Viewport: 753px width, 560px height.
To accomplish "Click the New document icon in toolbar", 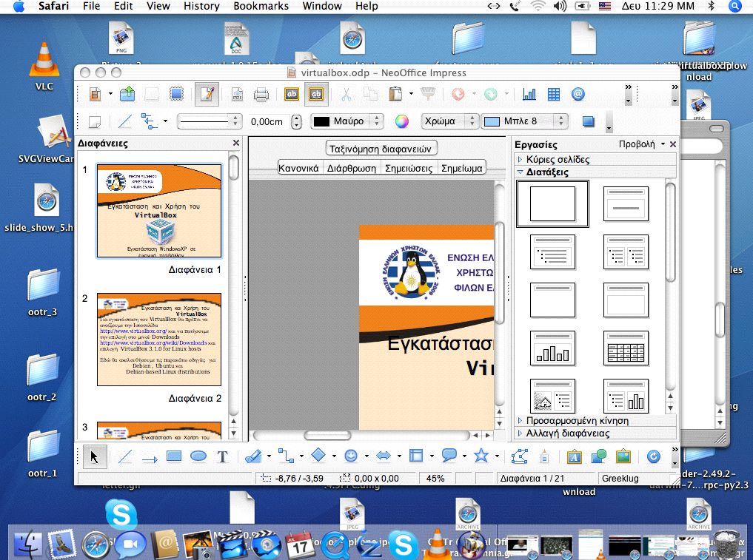I will click(x=95, y=93).
